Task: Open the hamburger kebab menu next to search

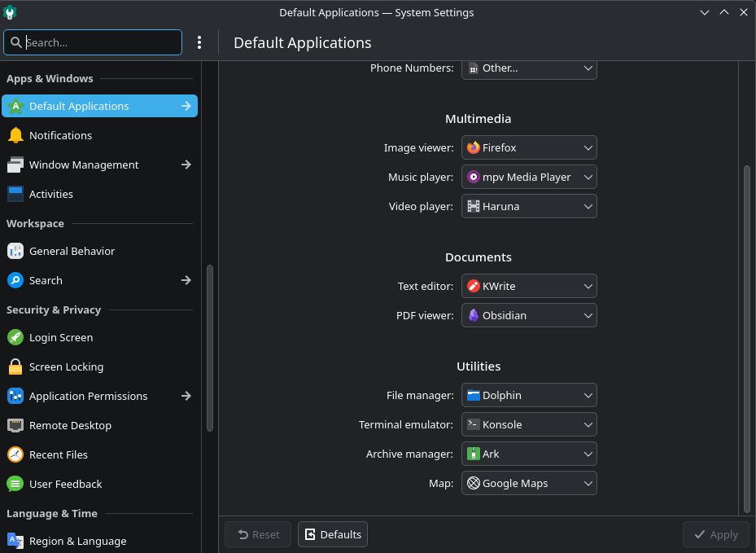Action: pos(199,42)
